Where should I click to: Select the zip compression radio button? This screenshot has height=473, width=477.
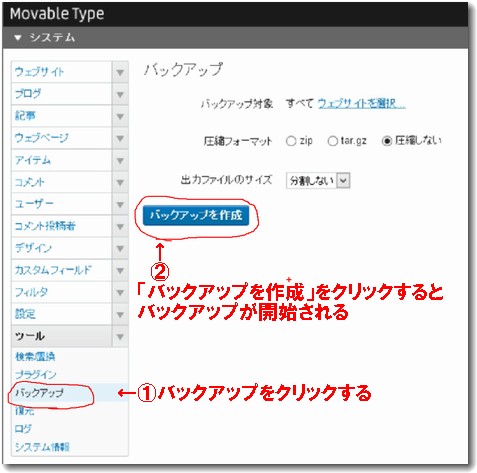click(291, 141)
